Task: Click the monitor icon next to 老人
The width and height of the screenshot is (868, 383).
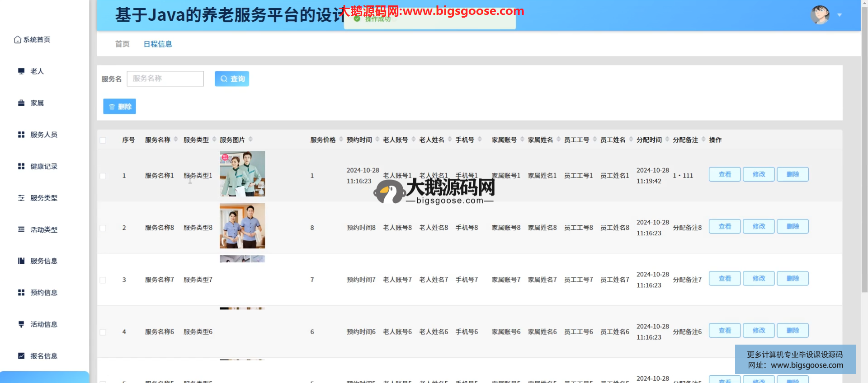Action: tap(21, 71)
